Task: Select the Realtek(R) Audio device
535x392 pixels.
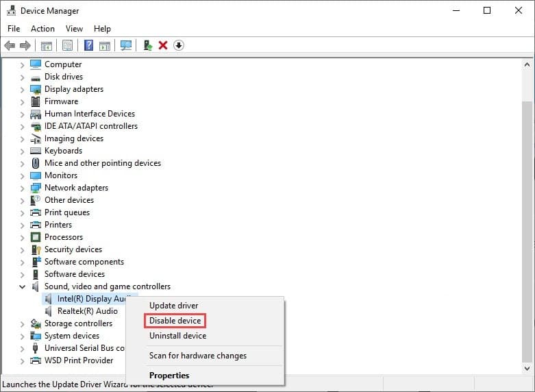Action: pyautogui.click(x=87, y=311)
